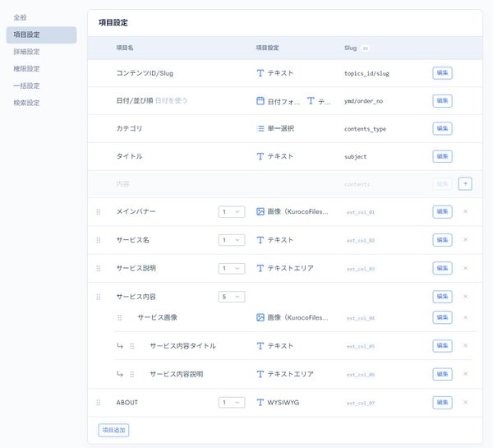This screenshot has height=448, width=493.
Task: Click the image icon in メインバナー row
Action: [260, 211]
